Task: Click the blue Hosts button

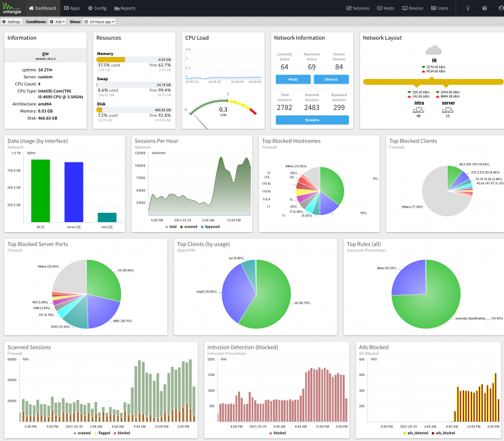Action: click(x=293, y=80)
